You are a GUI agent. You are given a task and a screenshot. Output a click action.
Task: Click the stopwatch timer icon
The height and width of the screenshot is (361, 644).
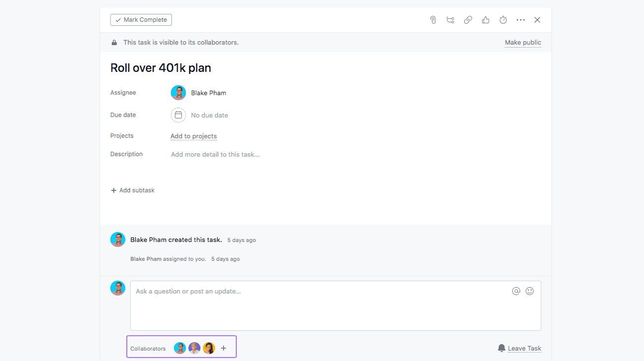(503, 20)
